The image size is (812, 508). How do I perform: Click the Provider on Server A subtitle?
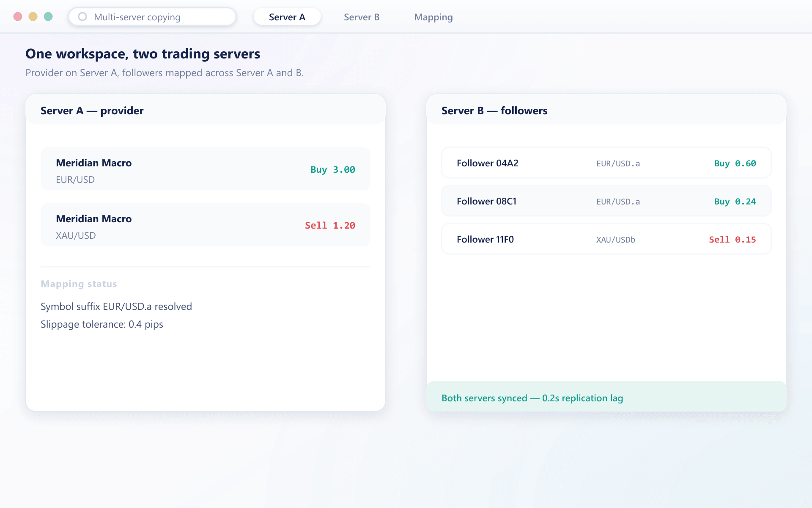pos(165,73)
